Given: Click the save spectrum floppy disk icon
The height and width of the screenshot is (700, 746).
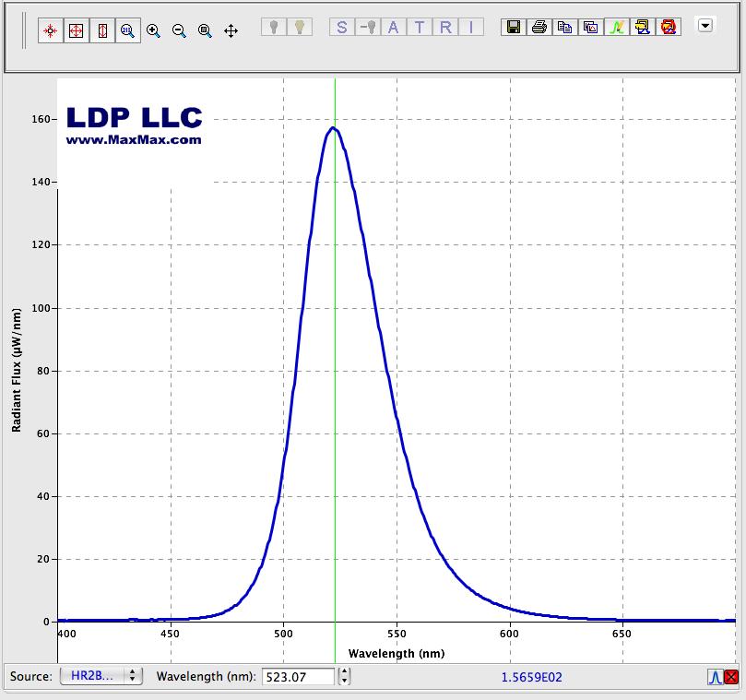Looking at the screenshot, I should (x=514, y=27).
